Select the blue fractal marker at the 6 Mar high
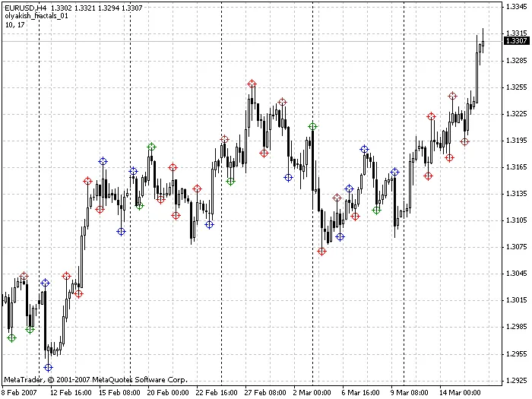Image resolution: width=532 pixels, height=399 pixels. (364, 150)
